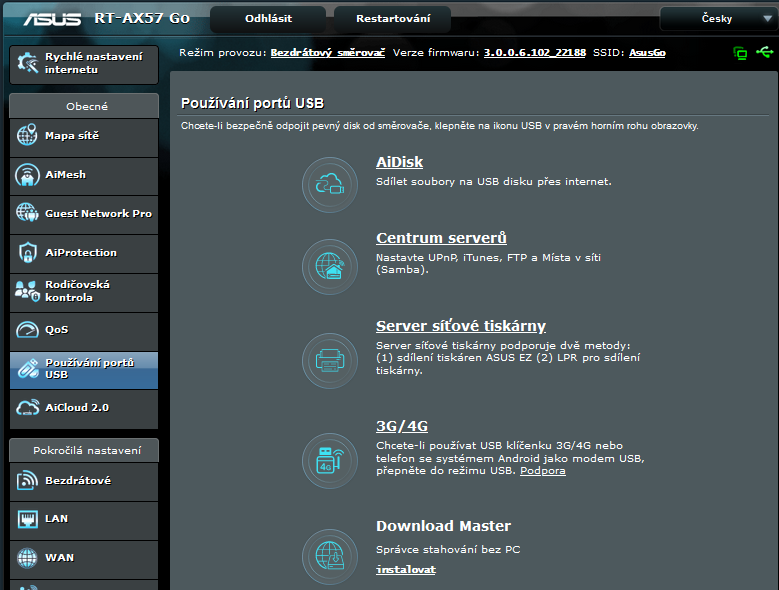Open Rychlé nastavení internetu wizard
Screen dimensions: 779x590
(x=83, y=63)
